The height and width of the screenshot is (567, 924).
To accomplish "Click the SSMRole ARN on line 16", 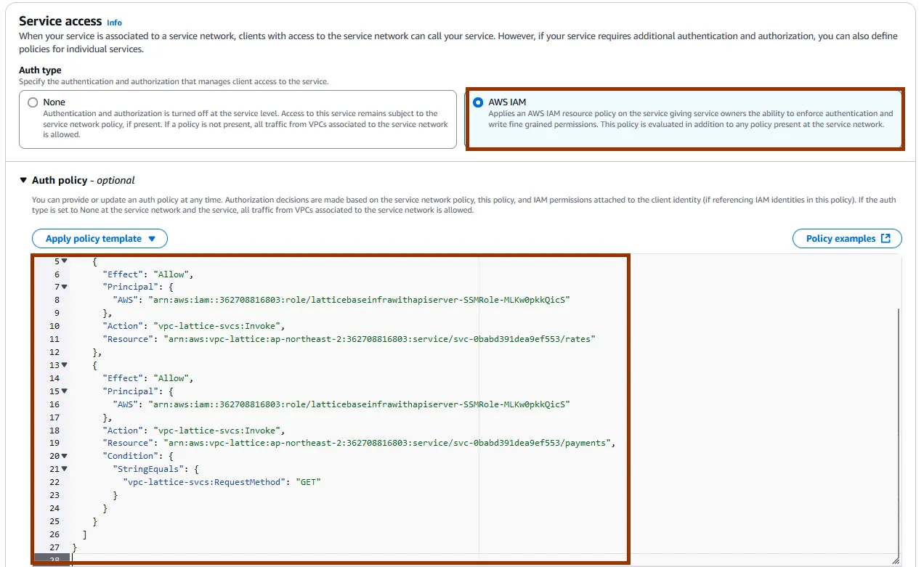I will click(x=359, y=404).
